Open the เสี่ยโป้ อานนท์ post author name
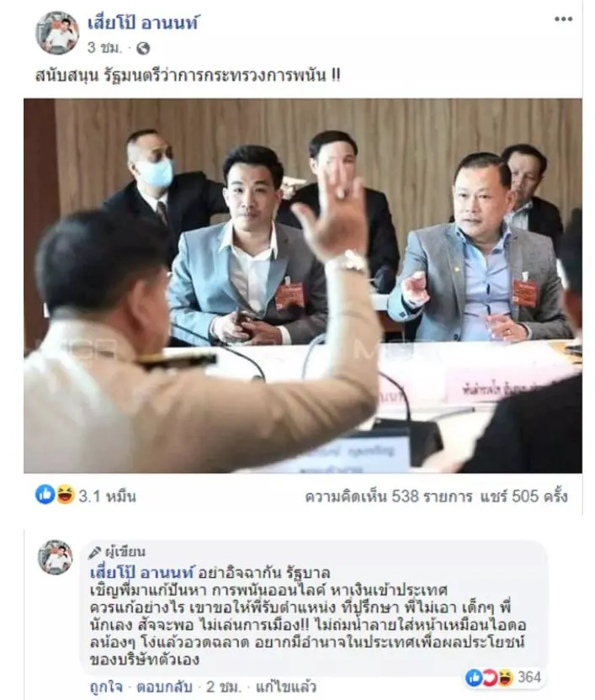The height and width of the screenshot is (700, 595). (143, 23)
